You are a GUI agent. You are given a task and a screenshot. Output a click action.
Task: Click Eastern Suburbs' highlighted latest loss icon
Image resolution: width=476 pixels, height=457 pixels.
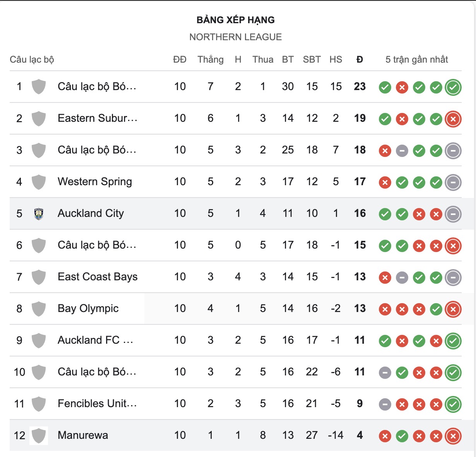(x=453, y=119)
